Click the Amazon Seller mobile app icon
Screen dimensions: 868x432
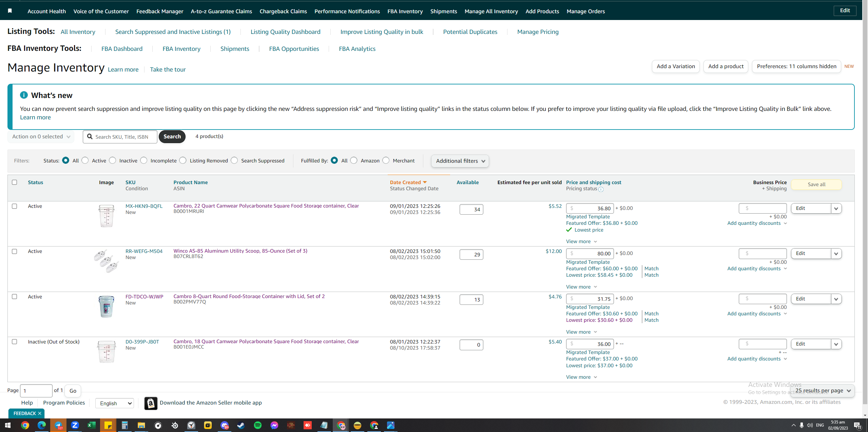tap(151, 403)
